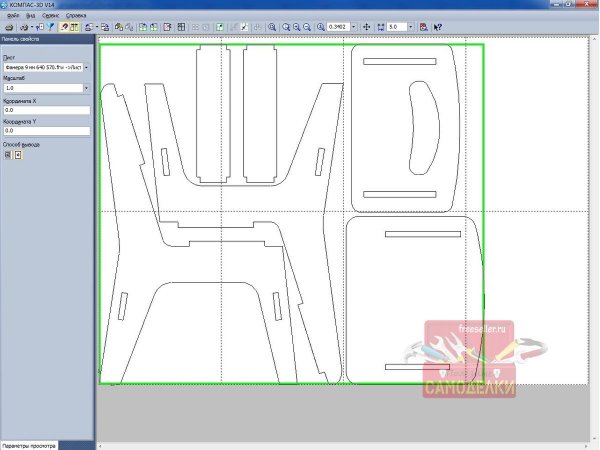
Task: Select second output method button under Способ вывода
Action: (18, 154)
